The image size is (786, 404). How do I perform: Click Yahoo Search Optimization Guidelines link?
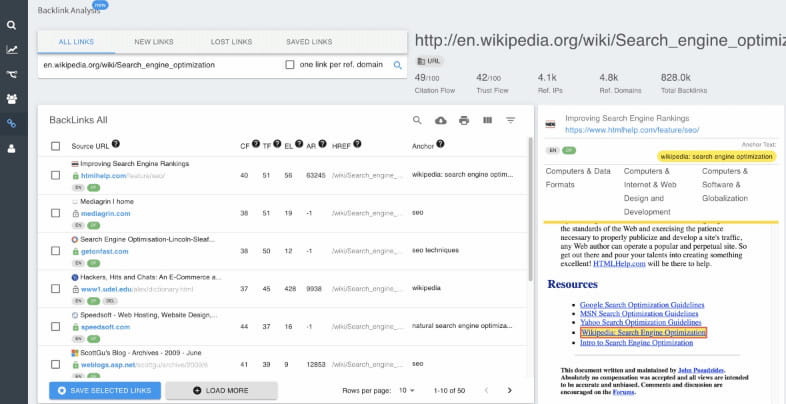click(x=641, y=323)
